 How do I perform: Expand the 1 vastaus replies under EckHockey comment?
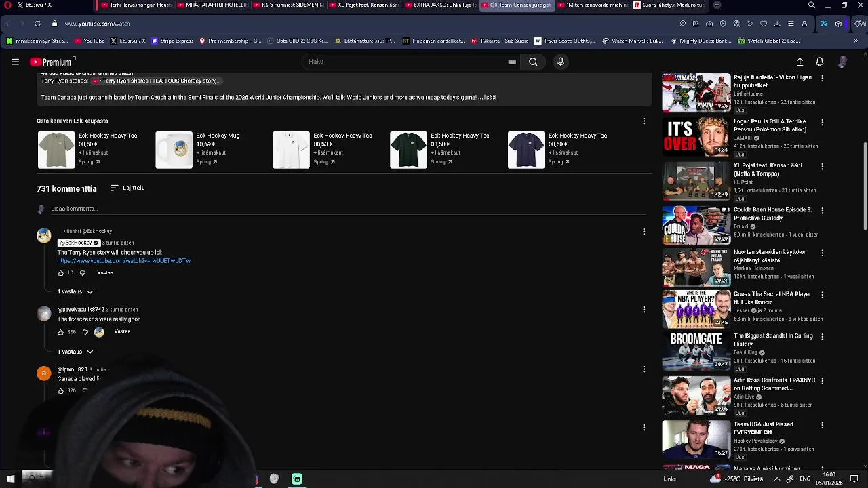click(75, 292)
